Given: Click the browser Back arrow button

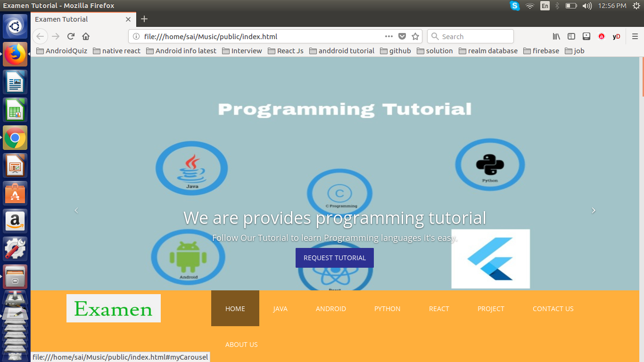Looking at the screenshot, I should [x=40, y=36].
